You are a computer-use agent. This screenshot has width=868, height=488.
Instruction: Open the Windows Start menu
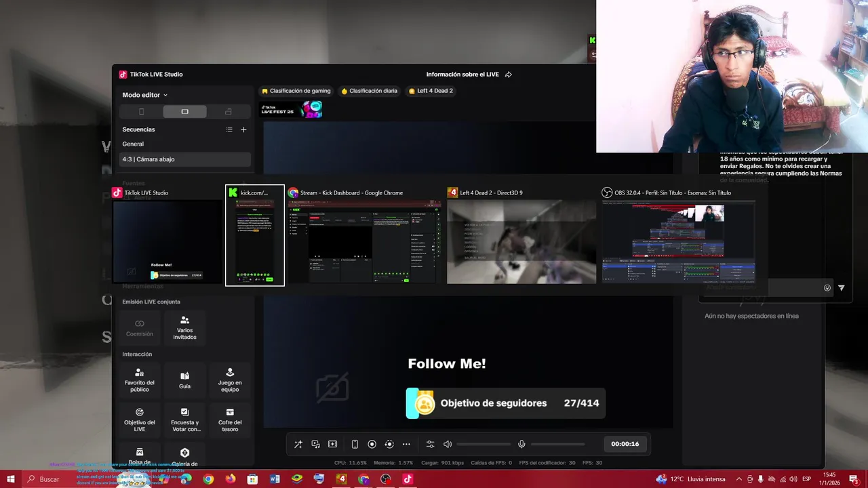[11, 479]
